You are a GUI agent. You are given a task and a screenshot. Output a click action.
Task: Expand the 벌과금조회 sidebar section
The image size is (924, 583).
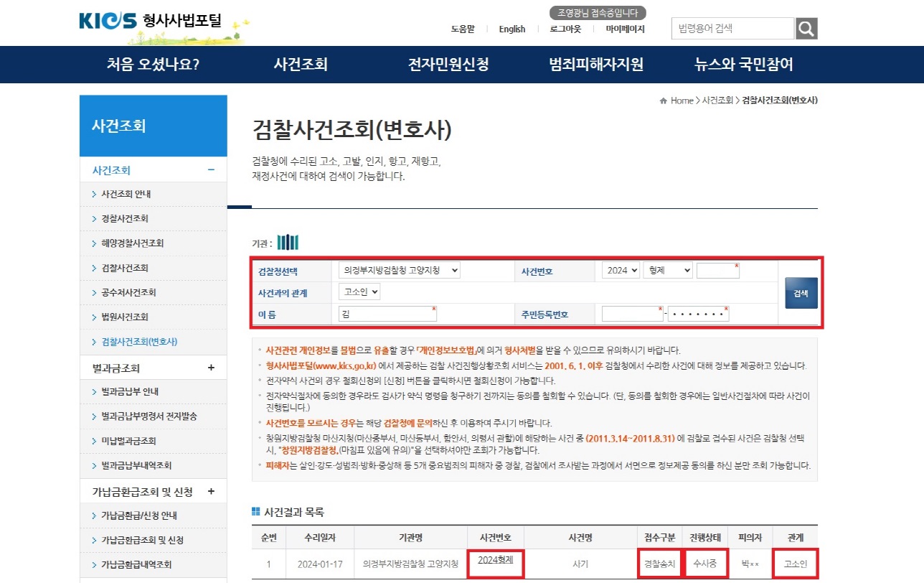point(212,367)
